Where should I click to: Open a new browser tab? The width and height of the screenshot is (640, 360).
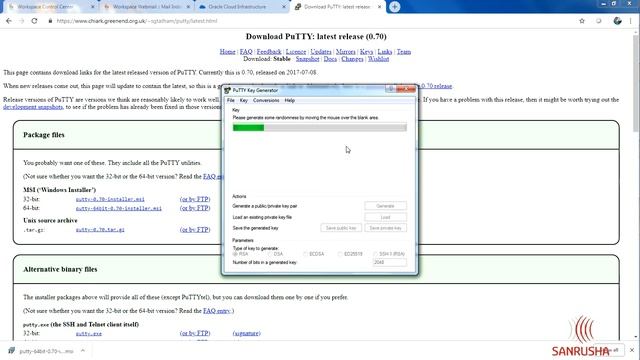(394, 7)
